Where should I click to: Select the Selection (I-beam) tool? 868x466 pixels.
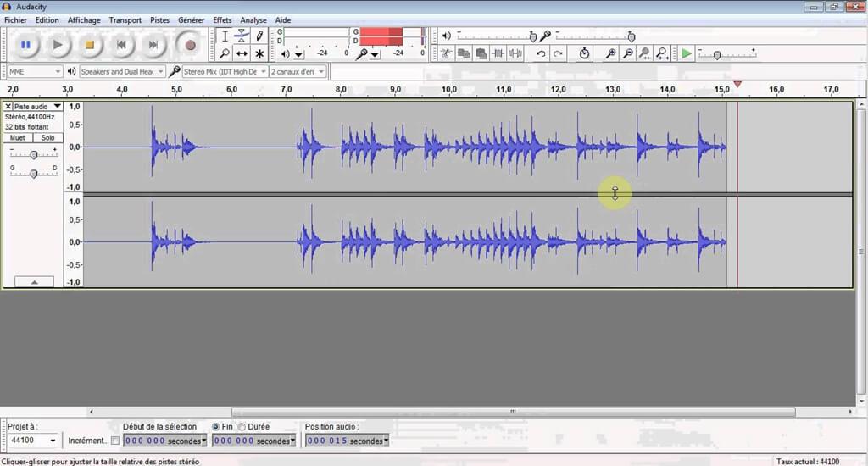coord(225,36)
